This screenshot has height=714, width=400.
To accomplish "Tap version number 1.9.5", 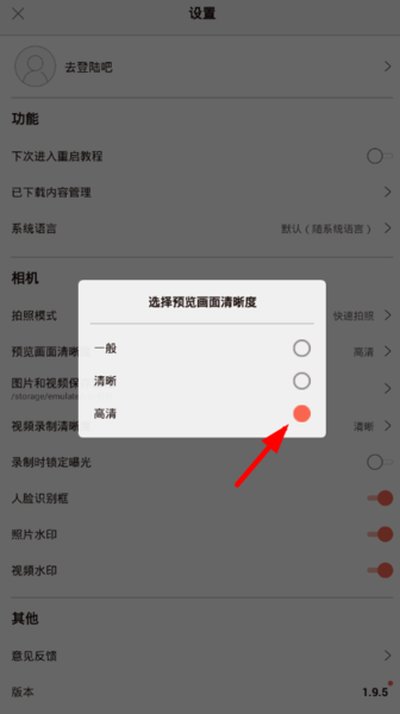I will pos(376,693).
